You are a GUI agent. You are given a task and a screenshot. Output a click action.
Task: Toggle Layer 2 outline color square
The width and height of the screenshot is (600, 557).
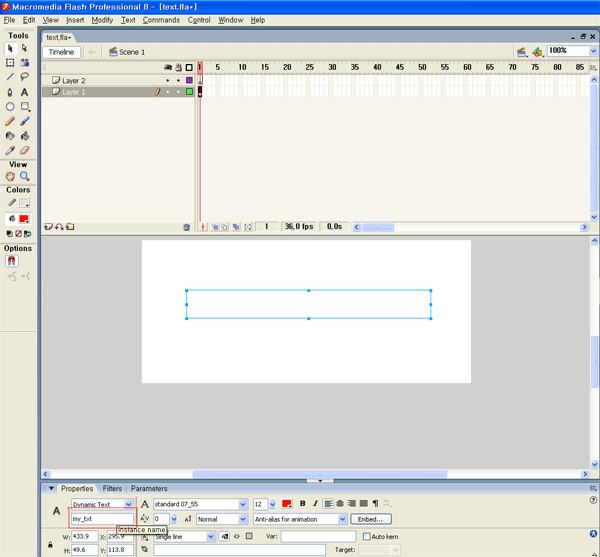pos(189,80)
